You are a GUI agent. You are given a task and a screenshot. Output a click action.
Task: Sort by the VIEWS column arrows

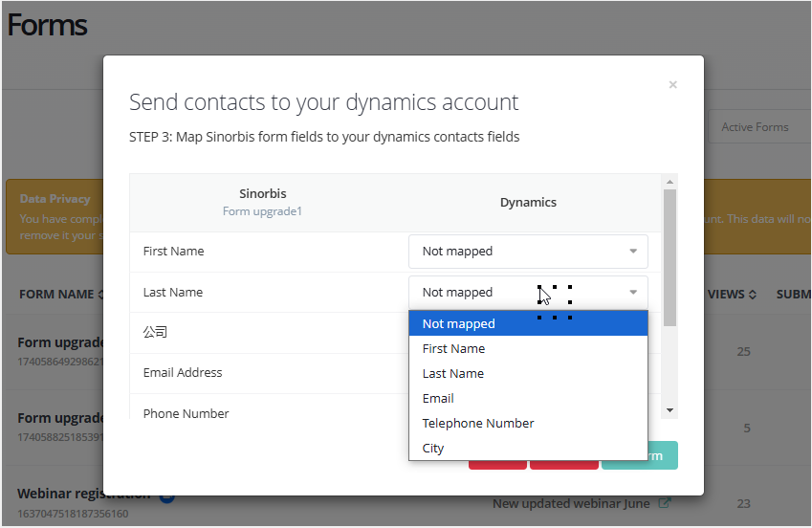pos(752,295)
